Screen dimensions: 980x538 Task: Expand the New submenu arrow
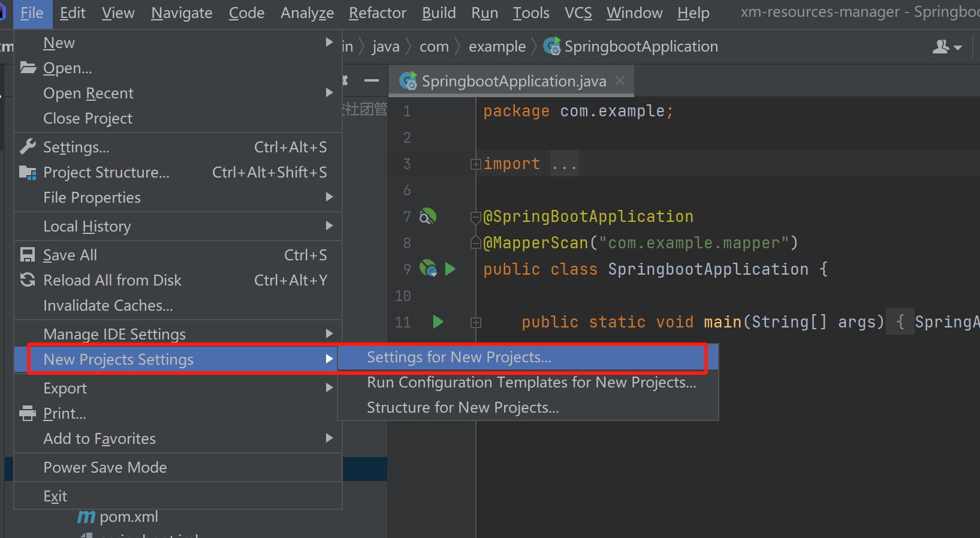(329, 43)
